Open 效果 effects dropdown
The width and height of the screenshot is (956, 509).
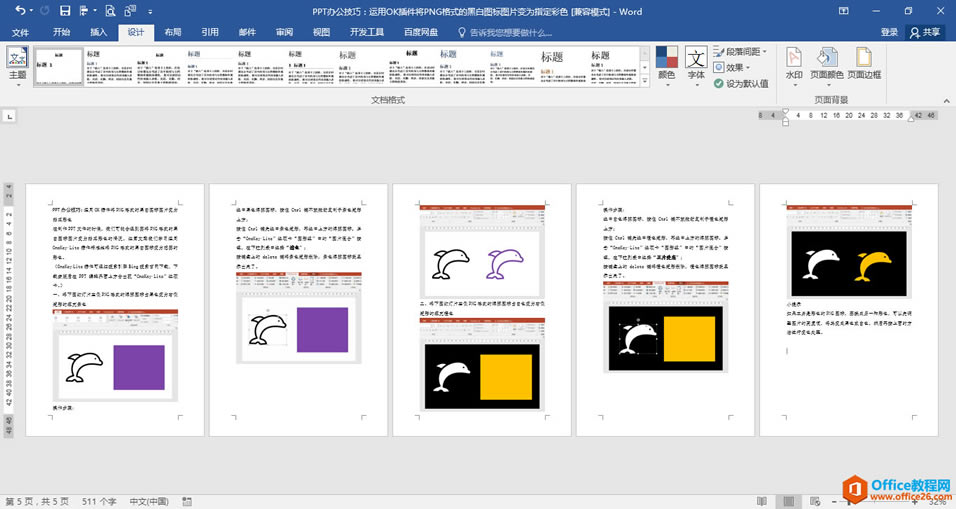[732, 68]
